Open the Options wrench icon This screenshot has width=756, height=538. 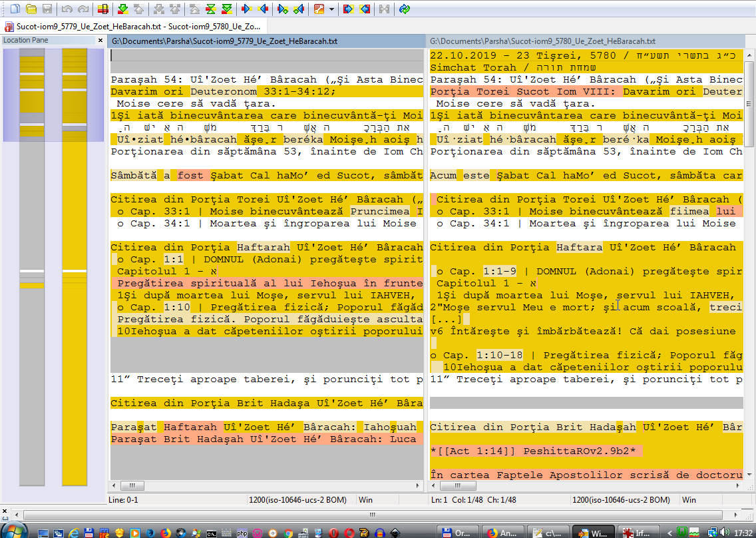tap(319, 9)
